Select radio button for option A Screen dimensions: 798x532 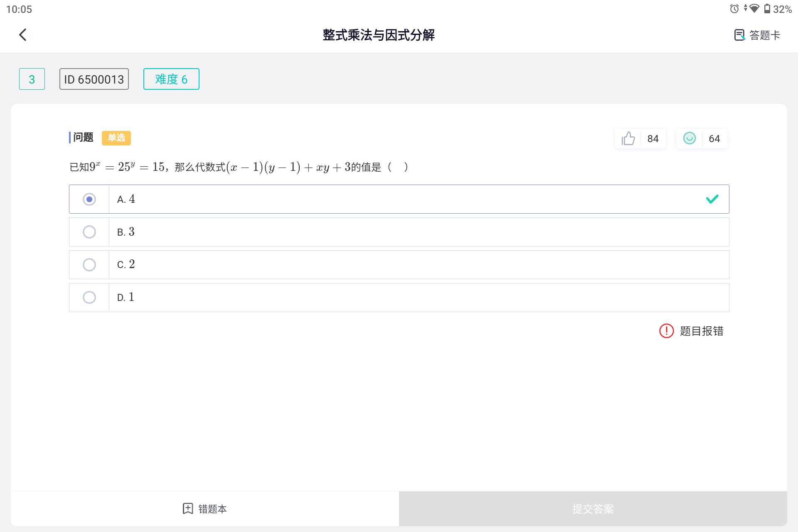coord(89,199)
